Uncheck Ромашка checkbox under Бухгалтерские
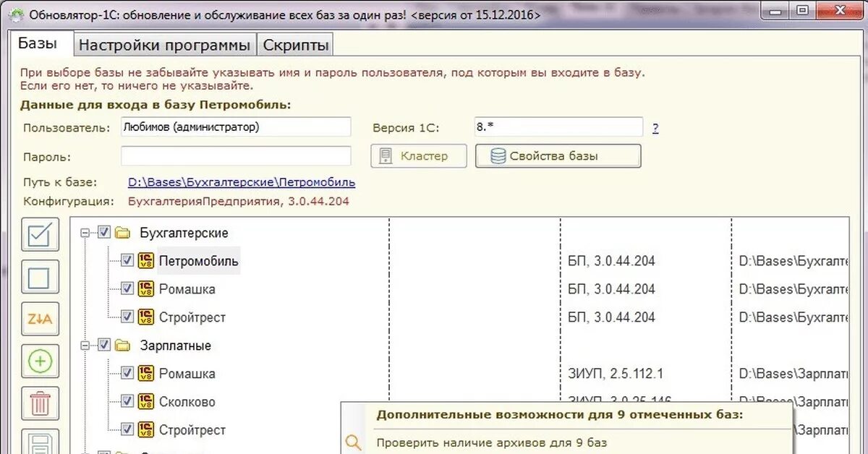The image size is (868, 454). tap(127, 288)
